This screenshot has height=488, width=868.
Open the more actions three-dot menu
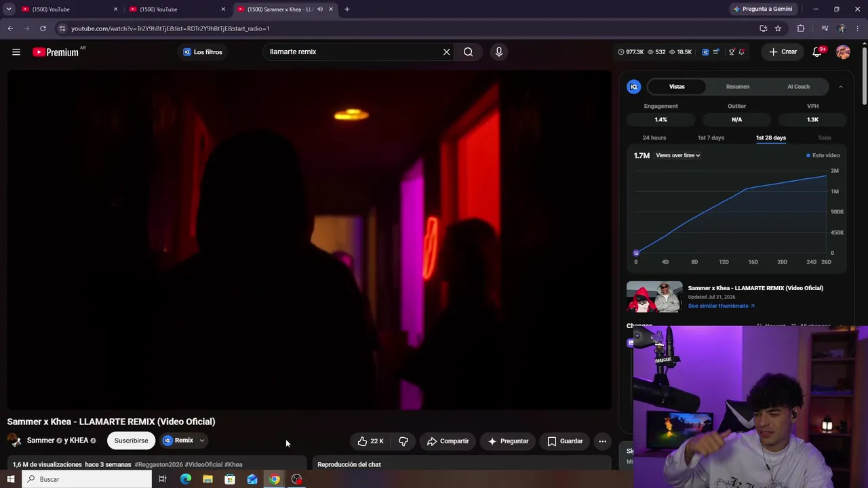602,441
